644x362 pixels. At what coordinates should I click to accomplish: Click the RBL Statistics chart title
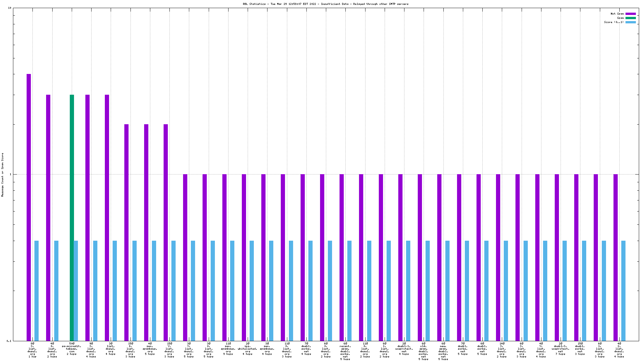(x=326, y=4)
